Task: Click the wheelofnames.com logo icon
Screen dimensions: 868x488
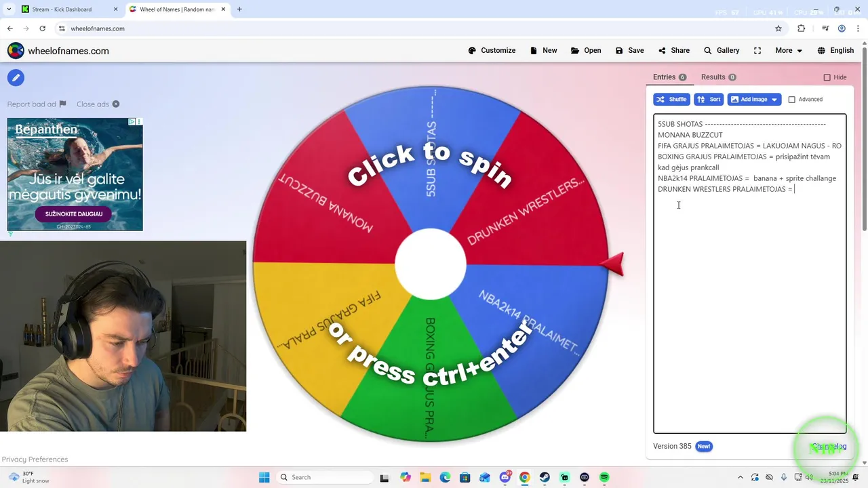Action: pyautogui.click(x=16, y=51)
